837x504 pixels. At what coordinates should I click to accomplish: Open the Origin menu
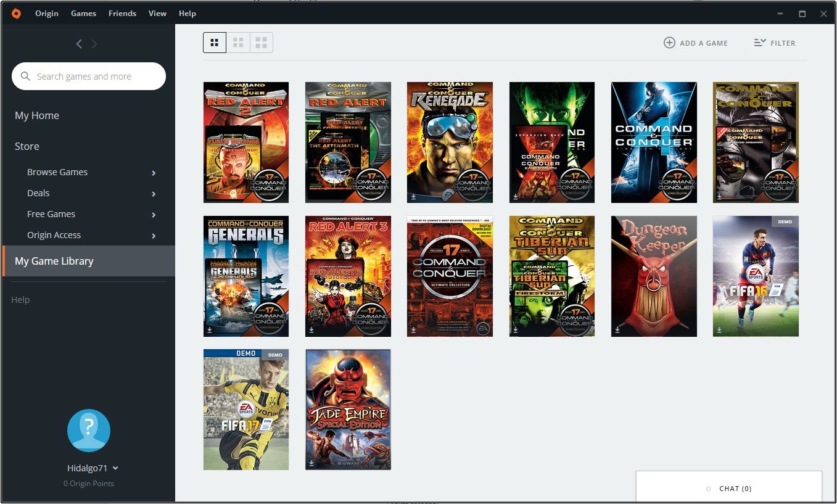click(47, 13)
